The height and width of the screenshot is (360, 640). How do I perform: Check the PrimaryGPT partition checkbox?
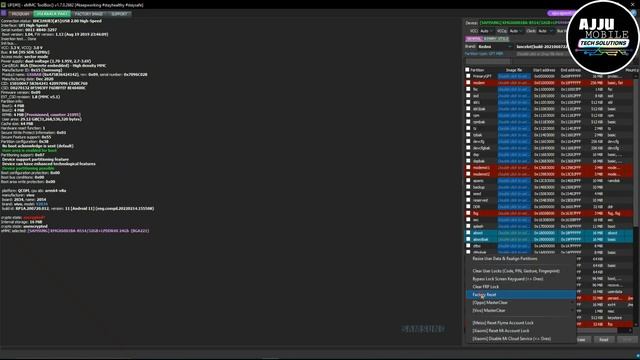(468, 76)
